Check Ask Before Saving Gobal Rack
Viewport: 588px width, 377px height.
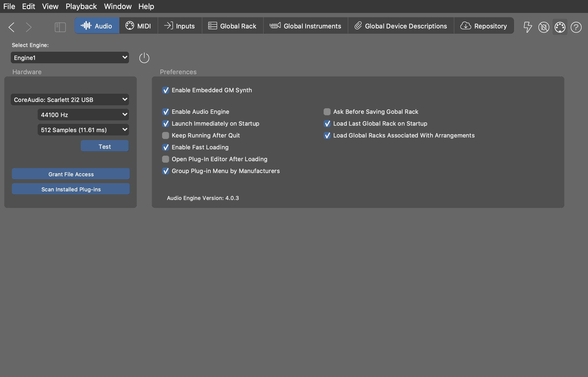pos(327,112)
